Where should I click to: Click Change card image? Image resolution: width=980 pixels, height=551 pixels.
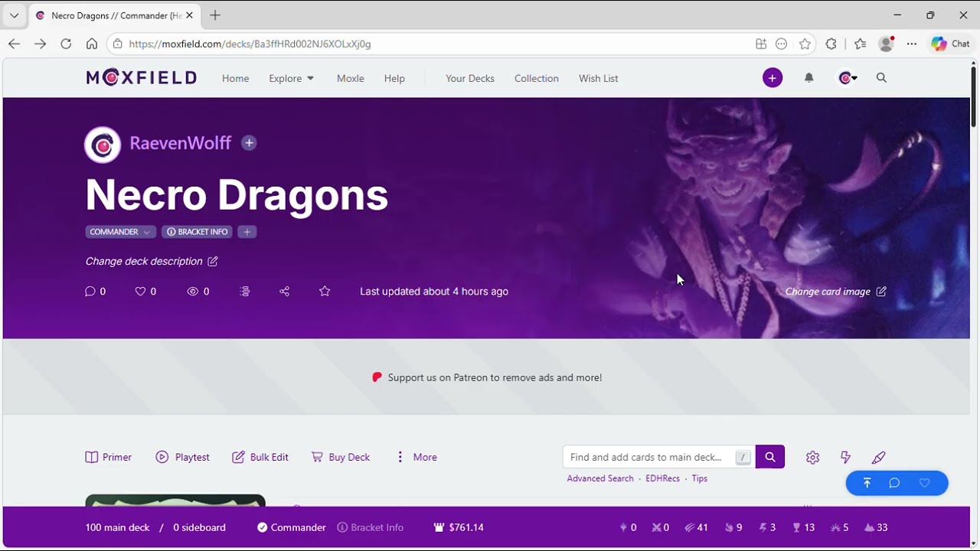[835, 292]
